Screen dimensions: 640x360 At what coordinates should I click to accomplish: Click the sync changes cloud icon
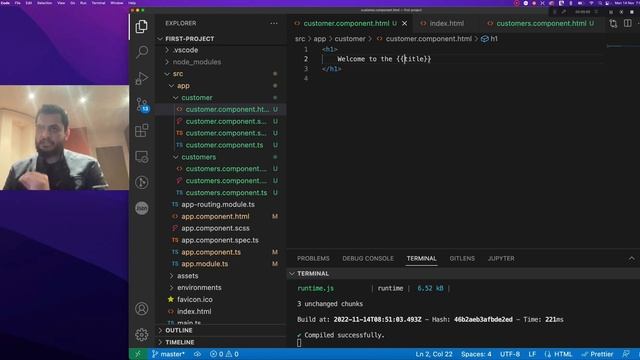pos(198,354)
